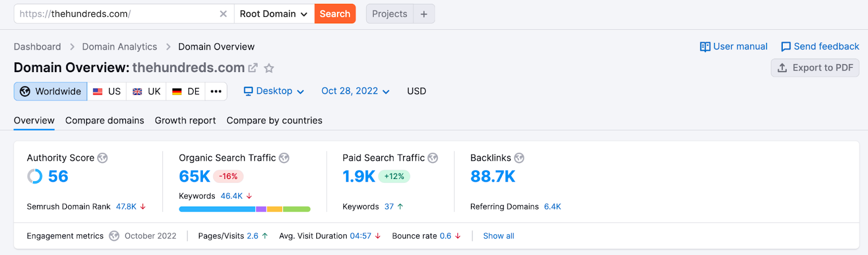Image resolution: width=868 pixels, height=255 pixels.
Task: Open thehundreds.com external link icon
Action: (x=253, y=68)
